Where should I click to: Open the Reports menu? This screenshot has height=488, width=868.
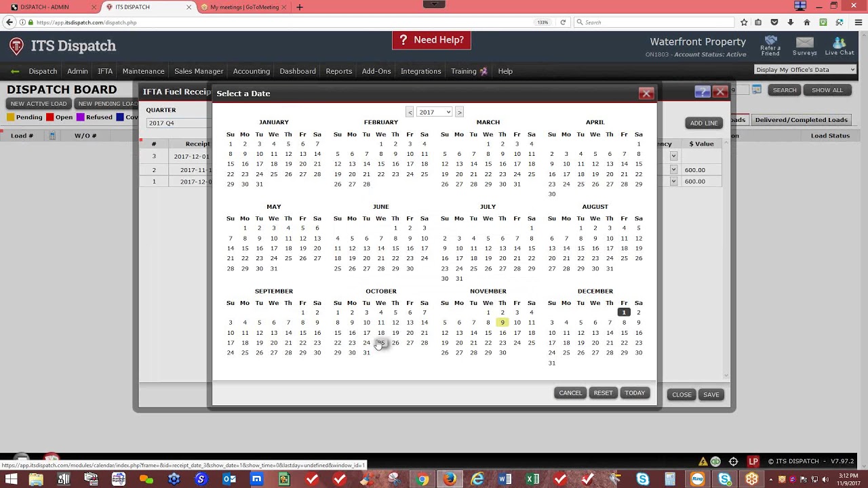coord(339,71)
